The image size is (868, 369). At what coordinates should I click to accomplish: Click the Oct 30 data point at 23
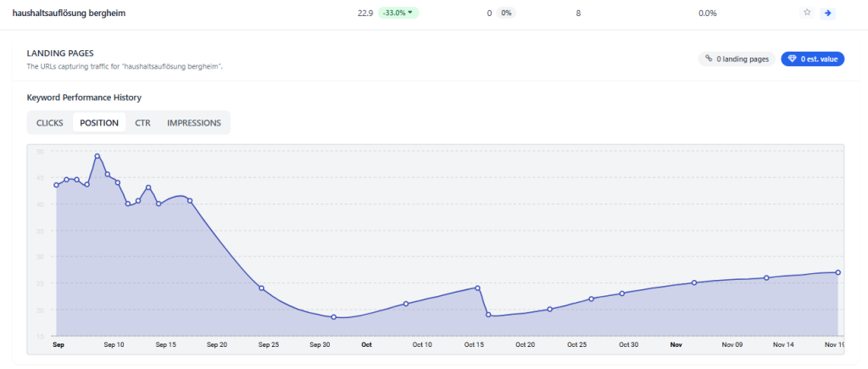point(621,294)
